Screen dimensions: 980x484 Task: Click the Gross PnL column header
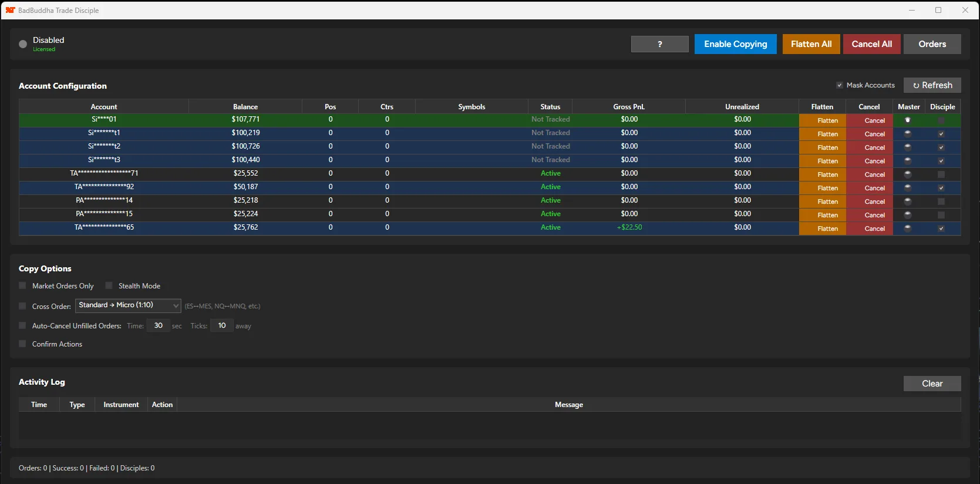pos(629,107)
